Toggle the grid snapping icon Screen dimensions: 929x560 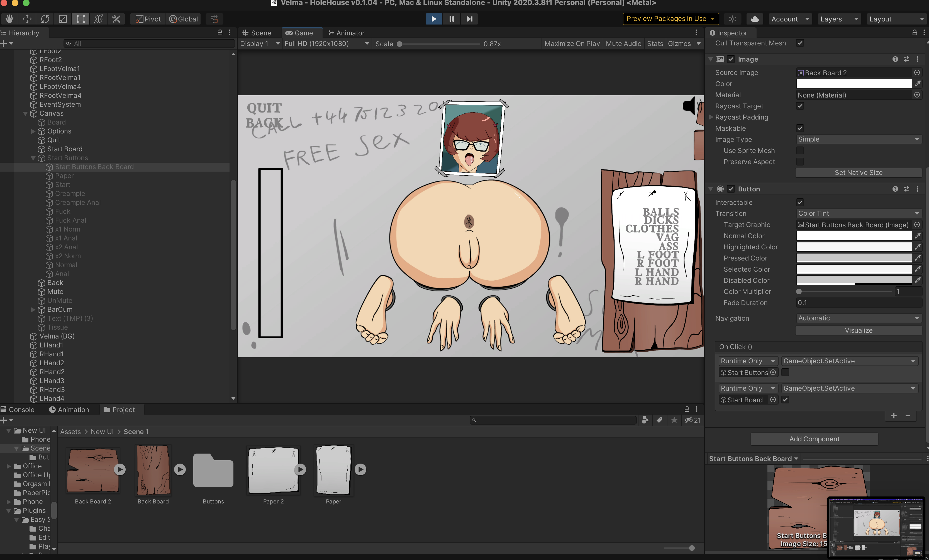[214, 19]
